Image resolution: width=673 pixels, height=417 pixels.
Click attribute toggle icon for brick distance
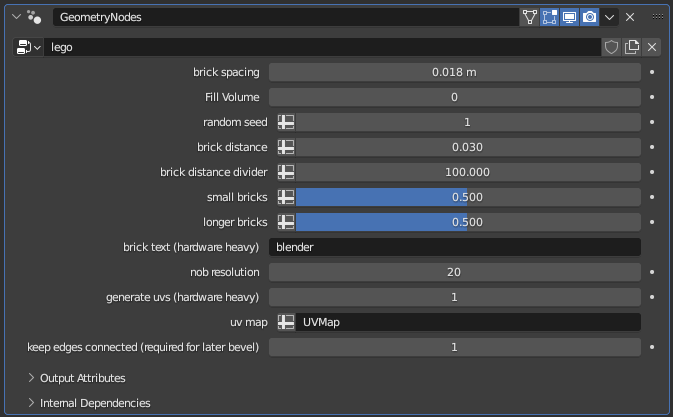pyautogui.click(x=286, y=147)
